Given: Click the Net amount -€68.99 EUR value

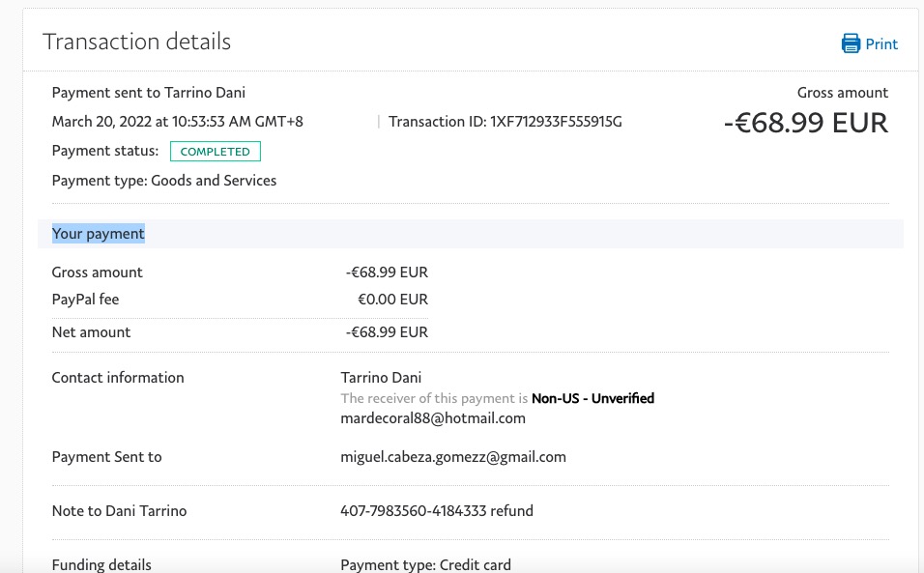Looking at the screenshot, I should (387, 332).
